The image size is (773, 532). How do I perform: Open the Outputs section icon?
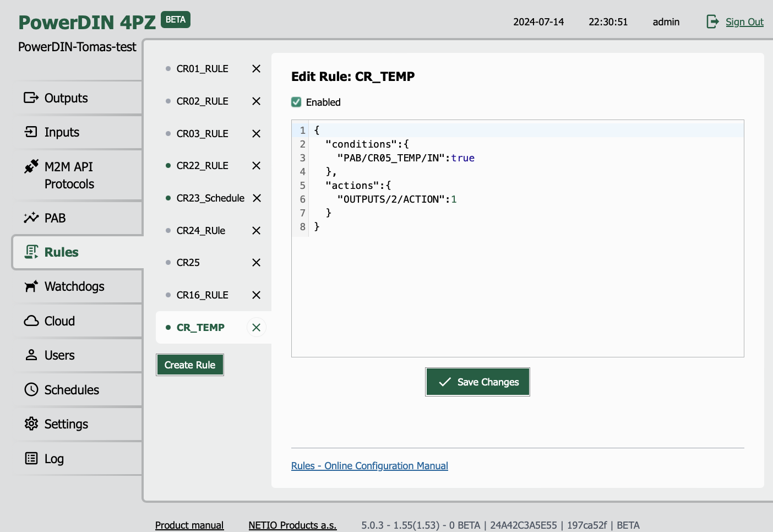[31, 98]
